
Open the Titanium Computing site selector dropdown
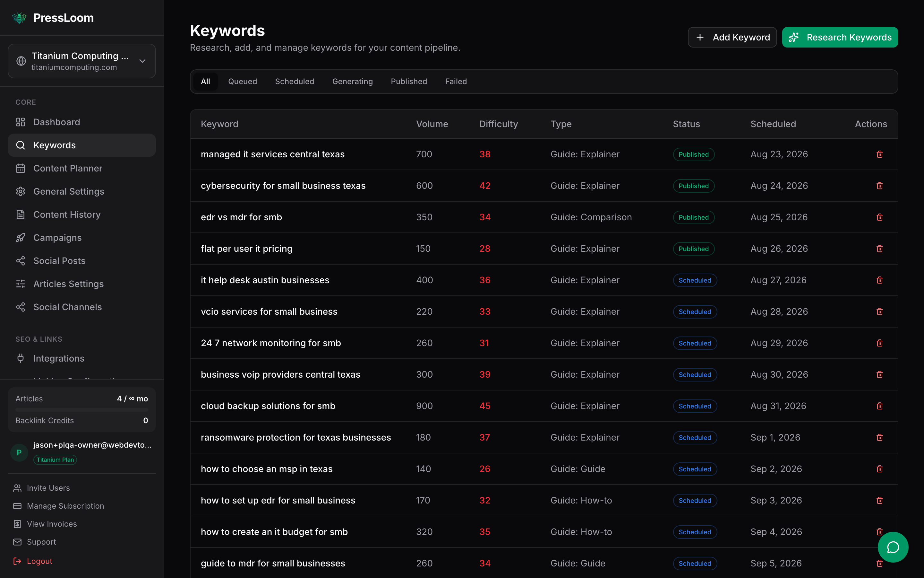(82, 61)
